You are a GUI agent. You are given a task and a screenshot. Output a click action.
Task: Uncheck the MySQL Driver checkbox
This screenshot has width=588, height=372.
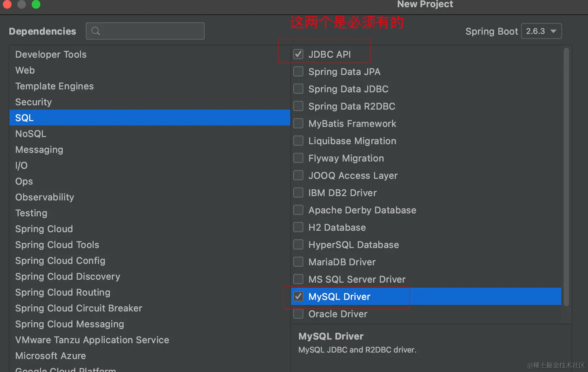(x=298, y=296)
